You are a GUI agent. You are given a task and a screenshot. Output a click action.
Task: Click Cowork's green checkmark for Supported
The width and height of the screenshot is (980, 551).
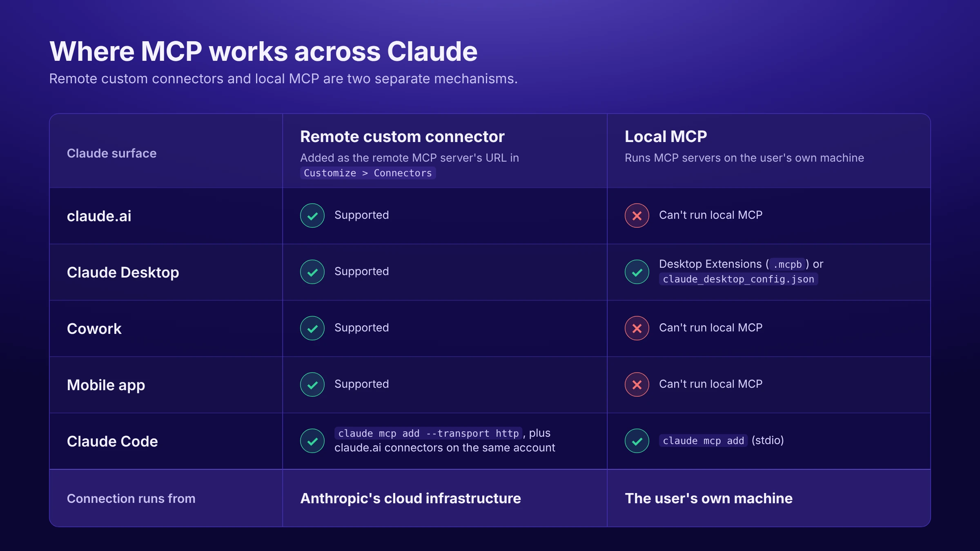tap(312, 328)
